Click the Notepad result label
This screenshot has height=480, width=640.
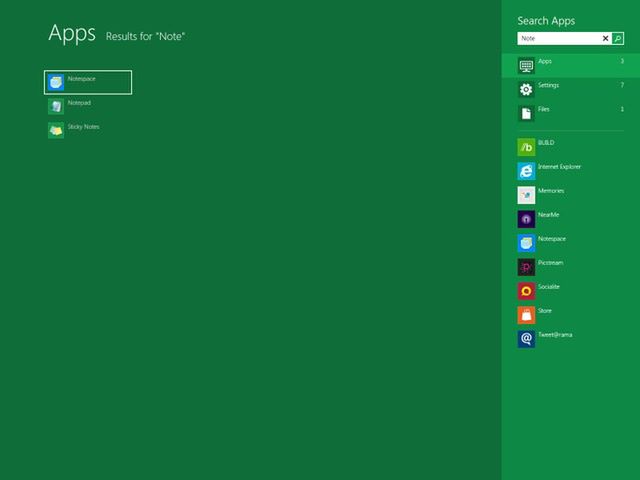(x=79, y=103)
